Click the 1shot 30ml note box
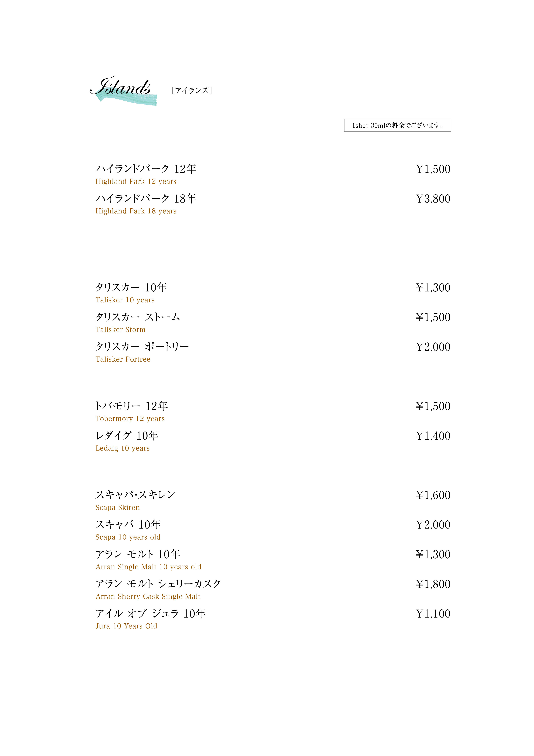This screenshot has height=756, width=534. pos(397,125)
